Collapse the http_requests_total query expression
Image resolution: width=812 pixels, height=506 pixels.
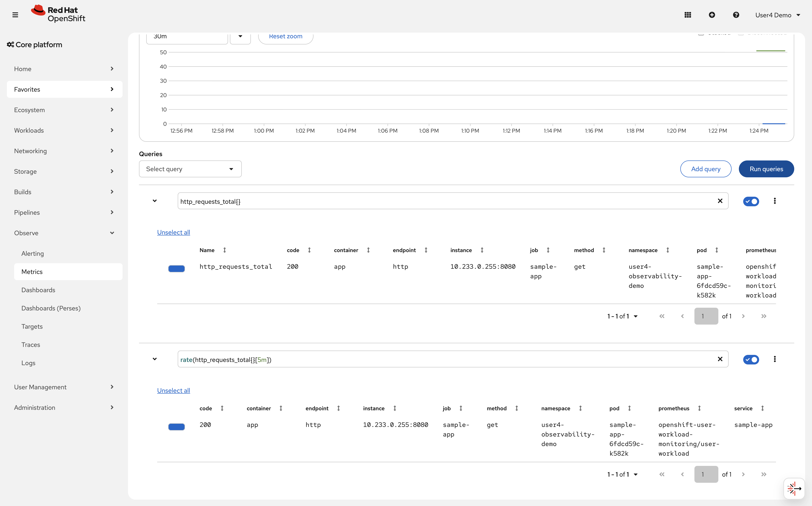click(x=155, y=200)
